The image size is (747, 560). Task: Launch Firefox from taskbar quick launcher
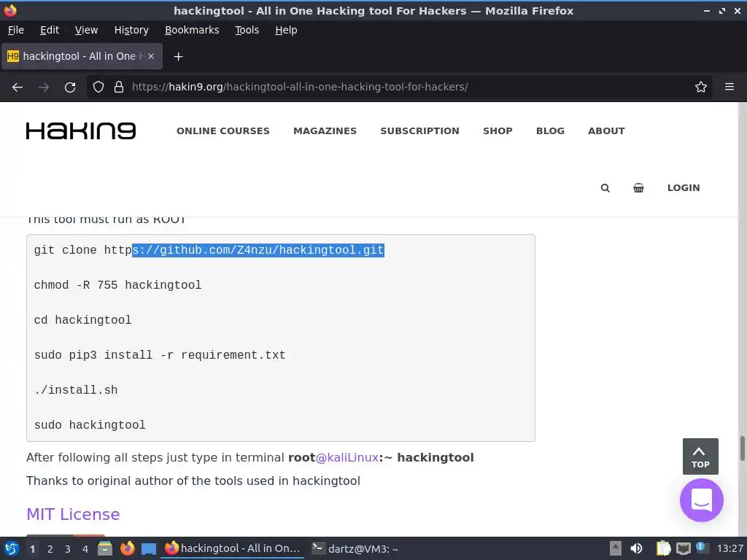[127, 548]
